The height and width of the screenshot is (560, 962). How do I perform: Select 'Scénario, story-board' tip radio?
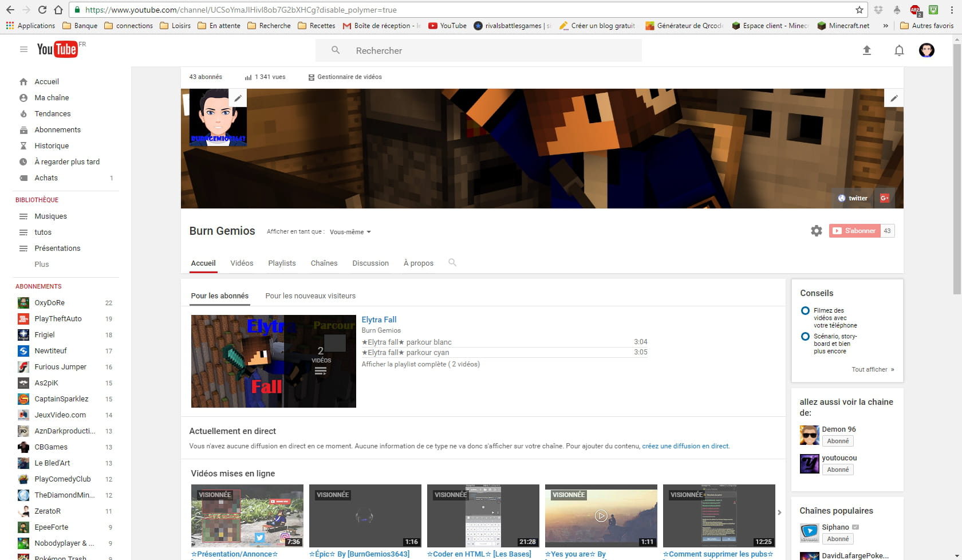coord(805,336)
